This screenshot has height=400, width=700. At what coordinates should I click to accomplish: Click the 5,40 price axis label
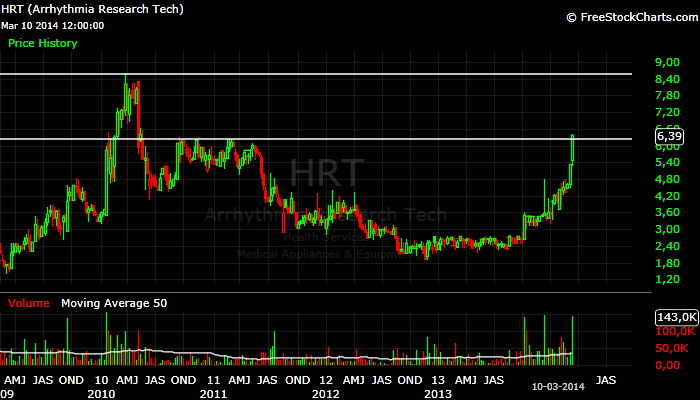[x=667, y=162]
